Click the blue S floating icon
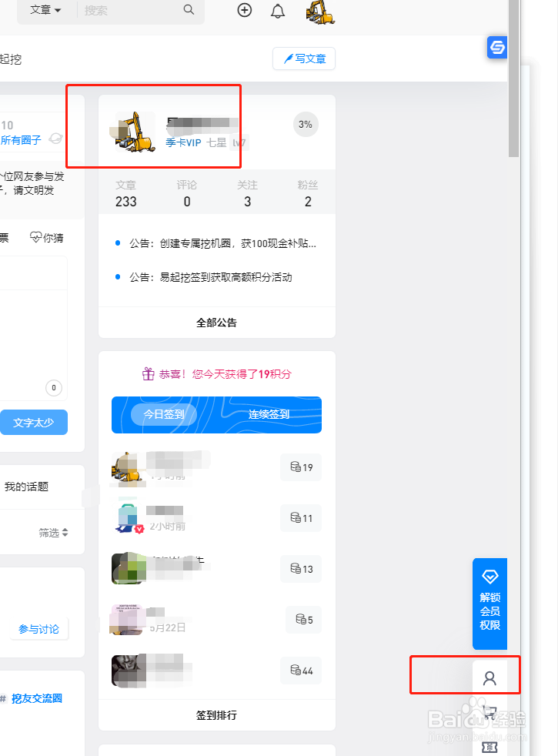 pos(496,47)
